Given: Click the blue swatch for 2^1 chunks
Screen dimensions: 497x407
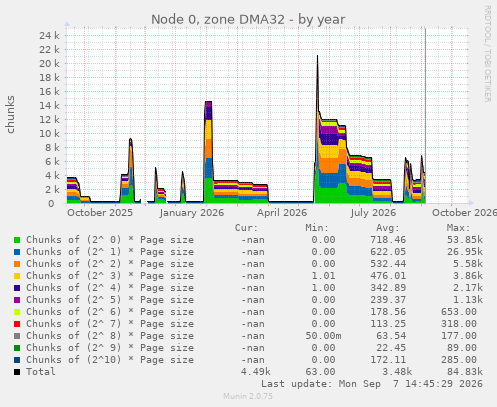Looking at the screenshot, I should pos(17,252).
